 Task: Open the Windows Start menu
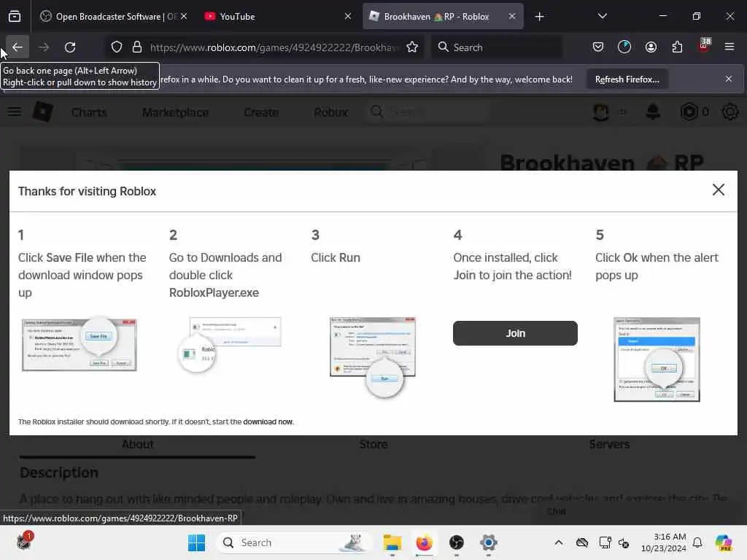click(196, 542)
